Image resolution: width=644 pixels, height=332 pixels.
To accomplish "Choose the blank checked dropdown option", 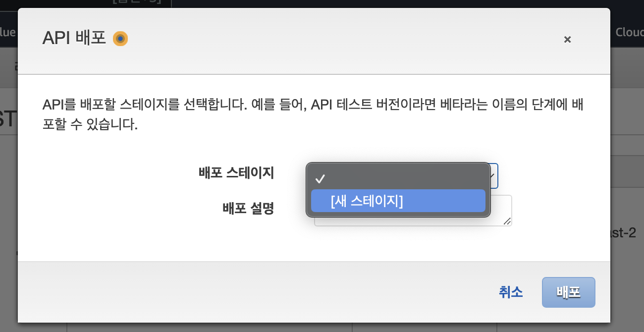I will [398, 178].
